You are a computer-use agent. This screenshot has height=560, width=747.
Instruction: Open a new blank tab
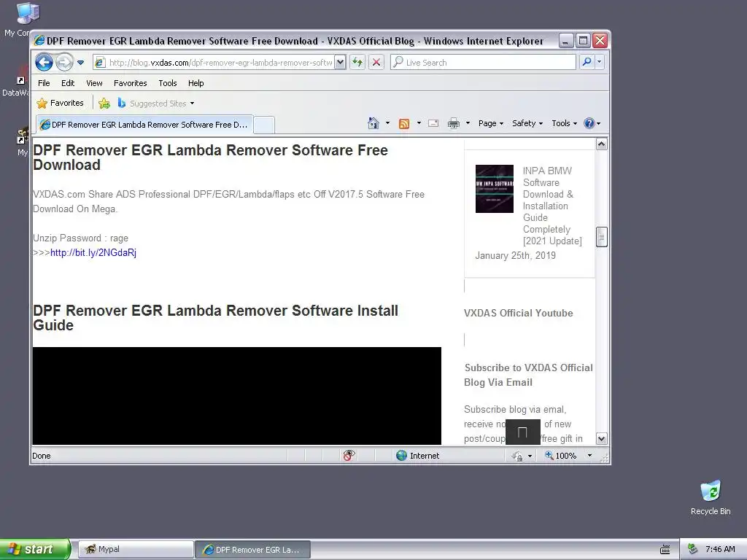[264, 125]
